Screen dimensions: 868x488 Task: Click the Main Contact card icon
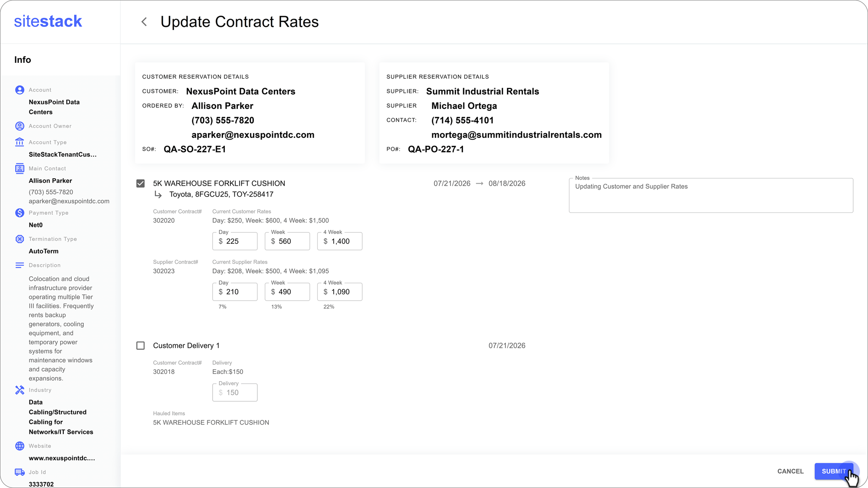click(x=20, y=168)
